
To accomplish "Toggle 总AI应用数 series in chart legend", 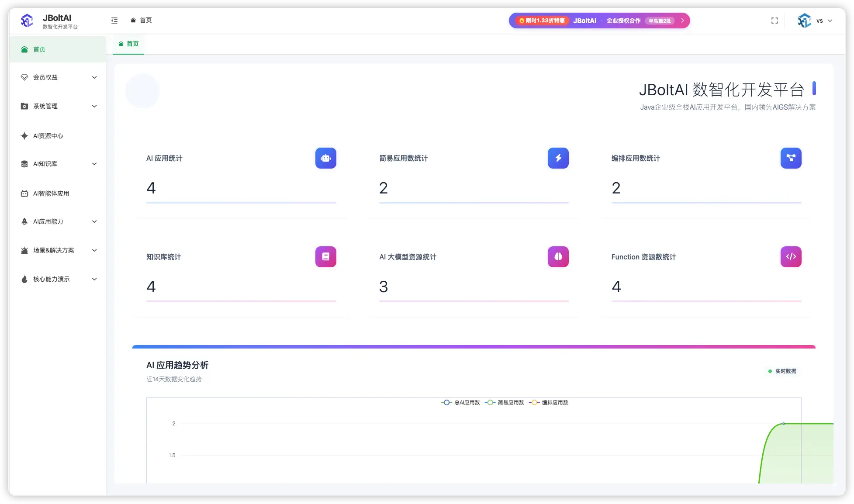I will [460, 403].
